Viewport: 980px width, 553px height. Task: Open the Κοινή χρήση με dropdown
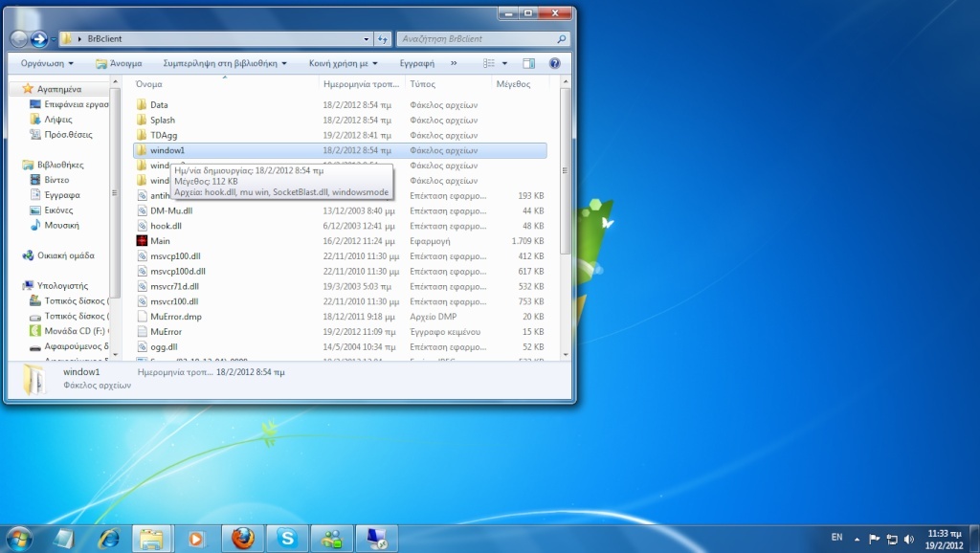pos(344,63)
